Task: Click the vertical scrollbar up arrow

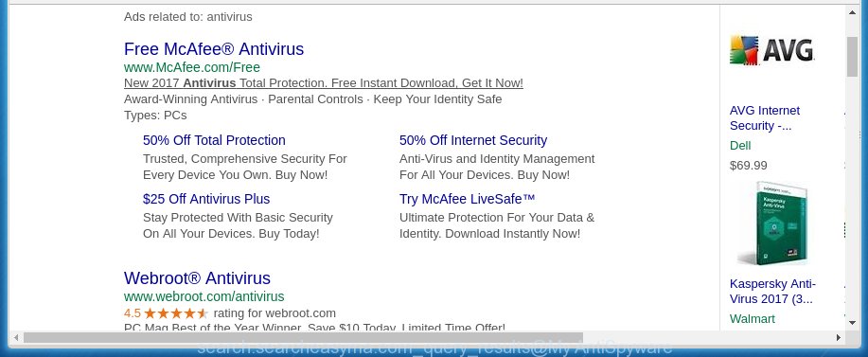Action: coord(852,12)
